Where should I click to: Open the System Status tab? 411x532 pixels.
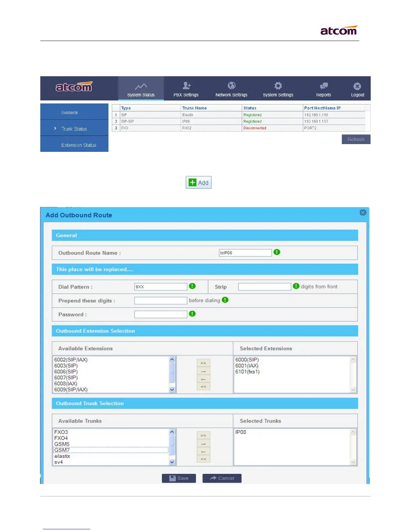[x=141, y=89]
